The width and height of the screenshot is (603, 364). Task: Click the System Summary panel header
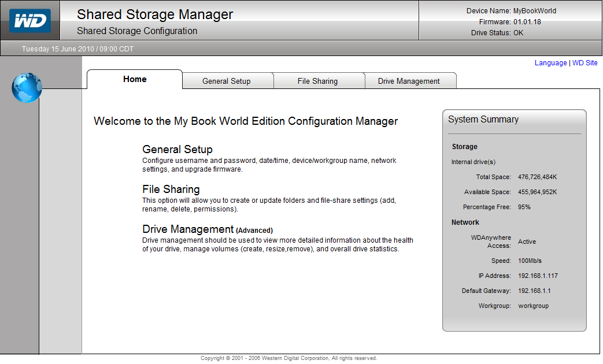pyautogui.click(x=483, y=119)
